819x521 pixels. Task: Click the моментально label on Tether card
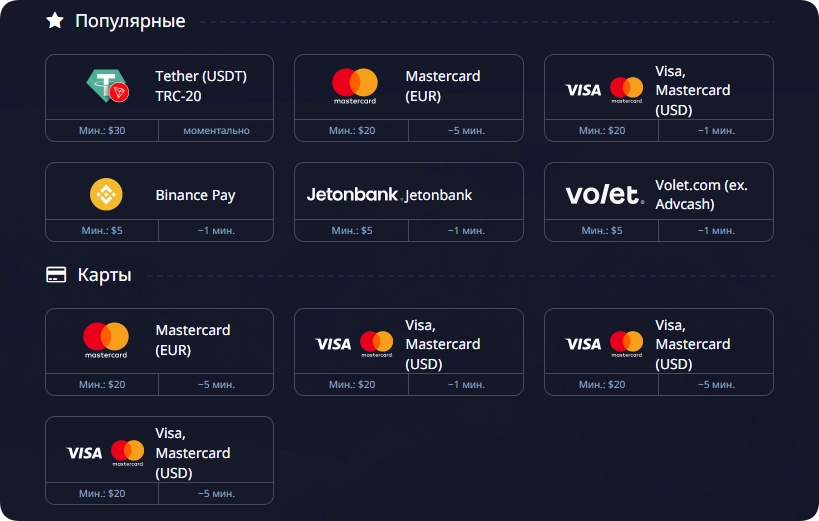216,131
